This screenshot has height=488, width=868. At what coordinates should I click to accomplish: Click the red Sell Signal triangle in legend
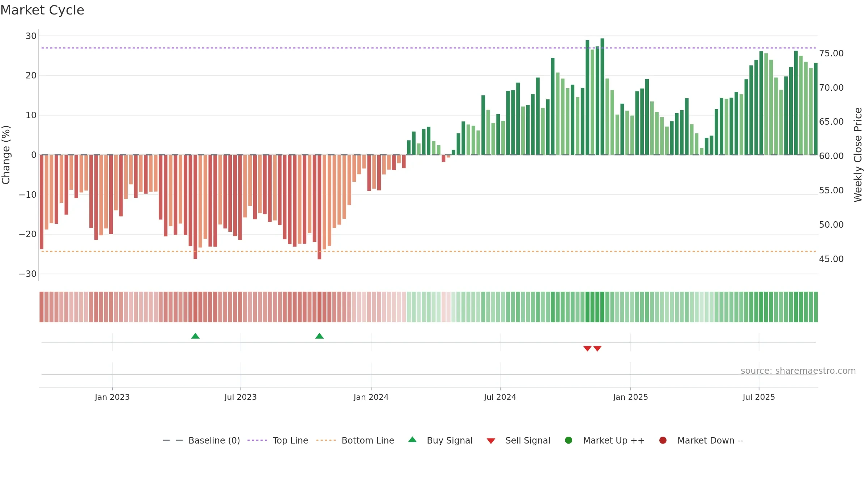491,441
